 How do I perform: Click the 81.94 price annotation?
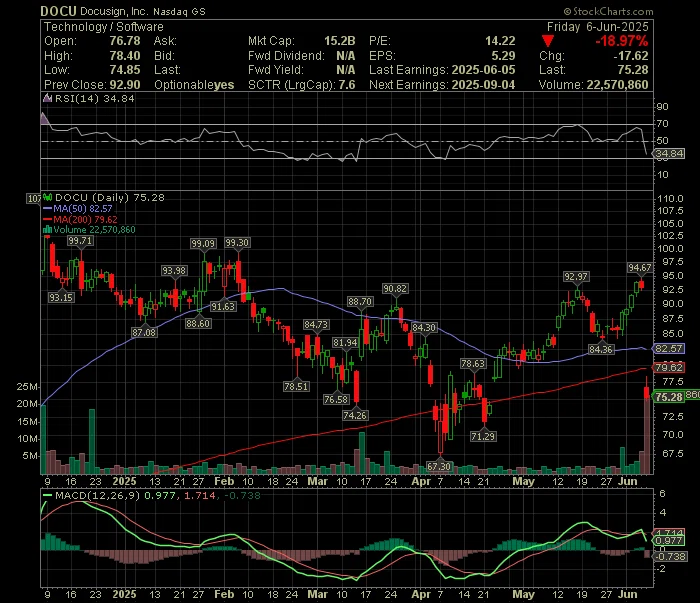pos(346,342)
